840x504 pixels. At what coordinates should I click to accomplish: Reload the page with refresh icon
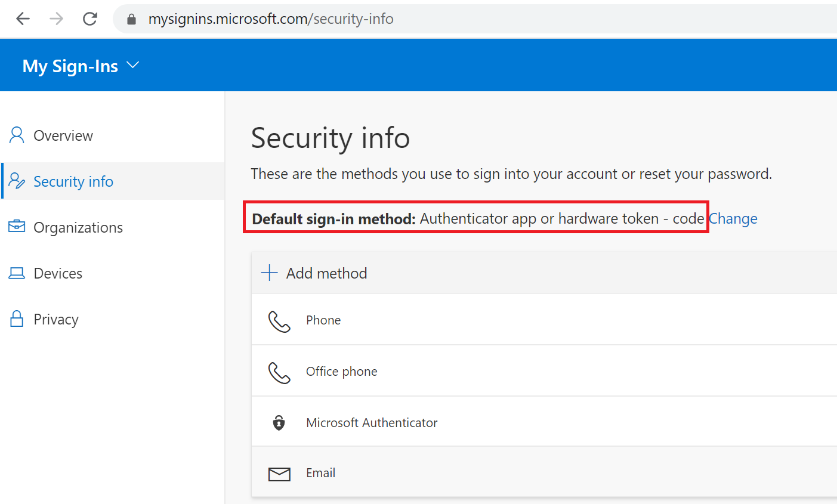pyautogui.click(x=90, y=19)
